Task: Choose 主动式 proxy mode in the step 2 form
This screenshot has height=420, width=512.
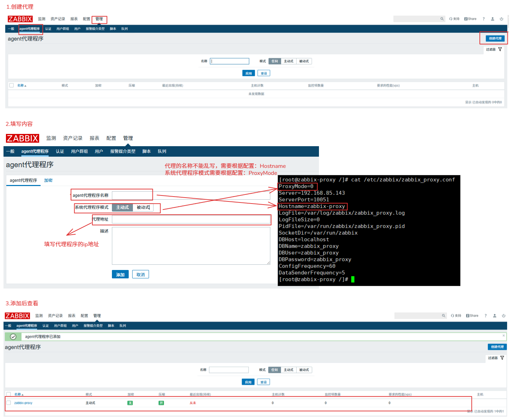Action: click(122, 207)
